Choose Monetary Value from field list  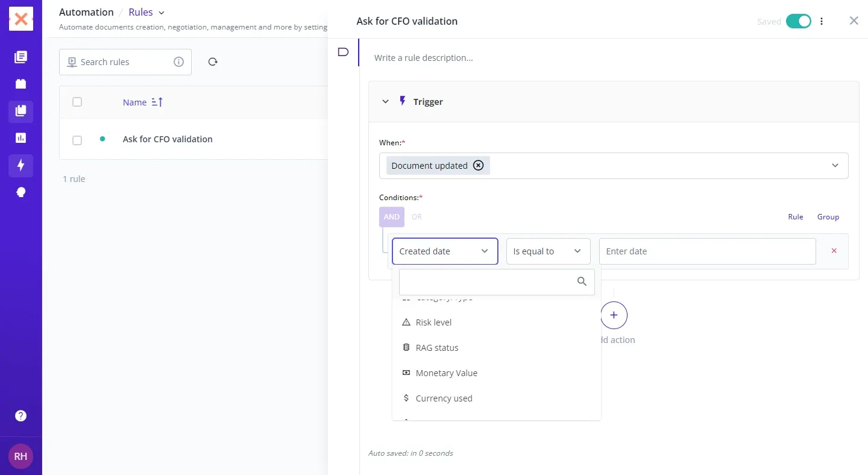[x=446, y=373]
